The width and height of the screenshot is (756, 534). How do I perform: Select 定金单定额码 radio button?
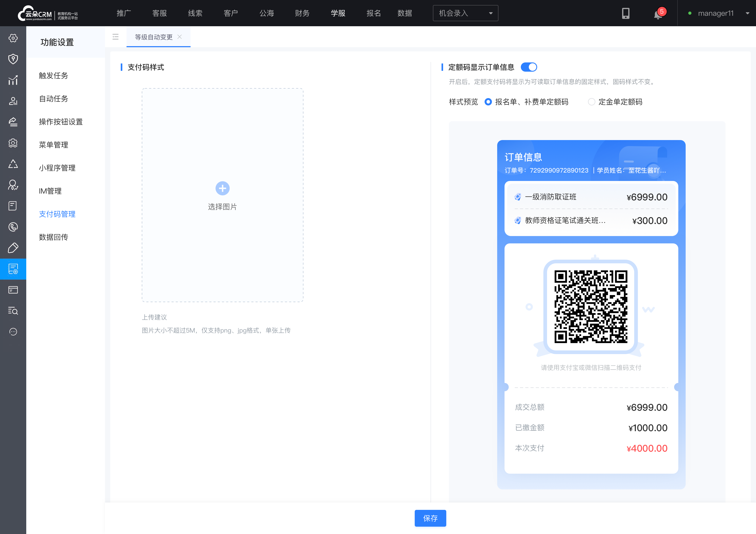[x=592, y=102]
